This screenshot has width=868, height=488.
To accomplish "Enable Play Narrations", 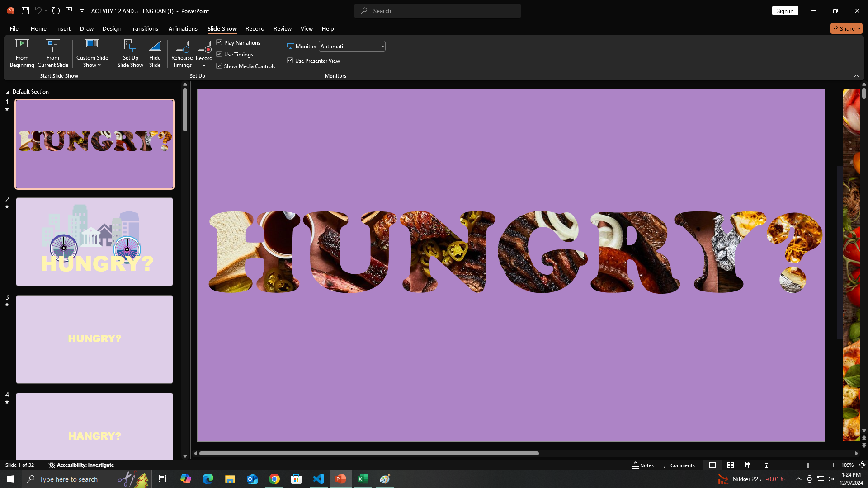I will point(219,42).
